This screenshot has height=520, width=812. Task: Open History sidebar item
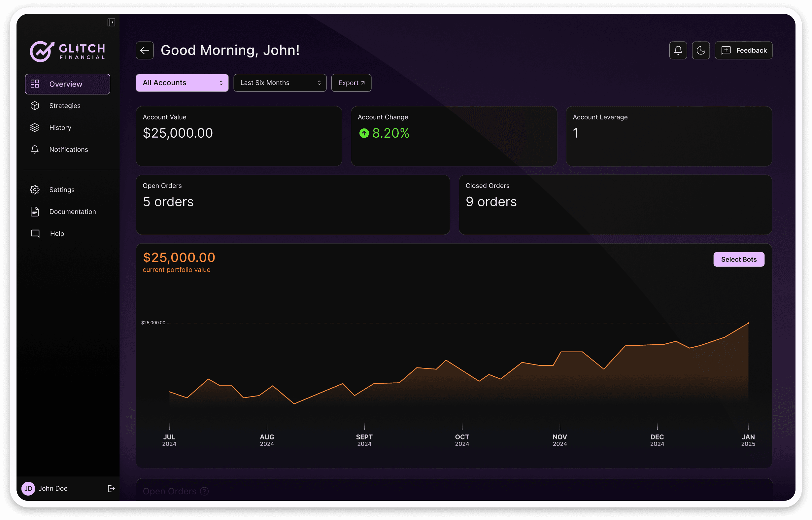60,128
